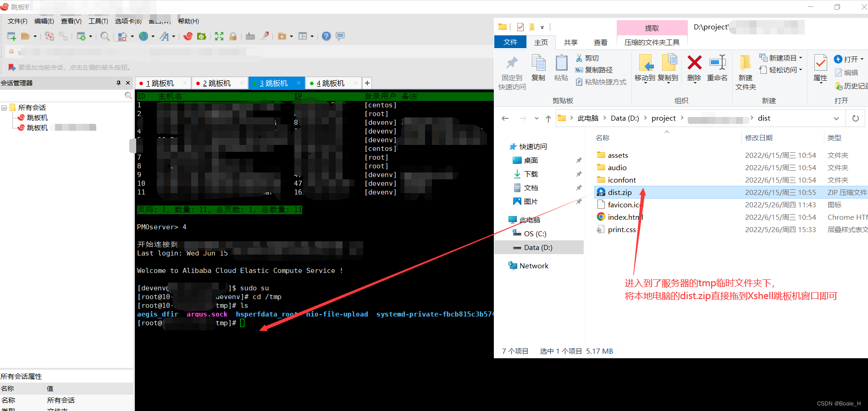Screen dimensions: 868x411
Task: Click the padlock Lock Screen icon
Action: [x=233, y=36]
